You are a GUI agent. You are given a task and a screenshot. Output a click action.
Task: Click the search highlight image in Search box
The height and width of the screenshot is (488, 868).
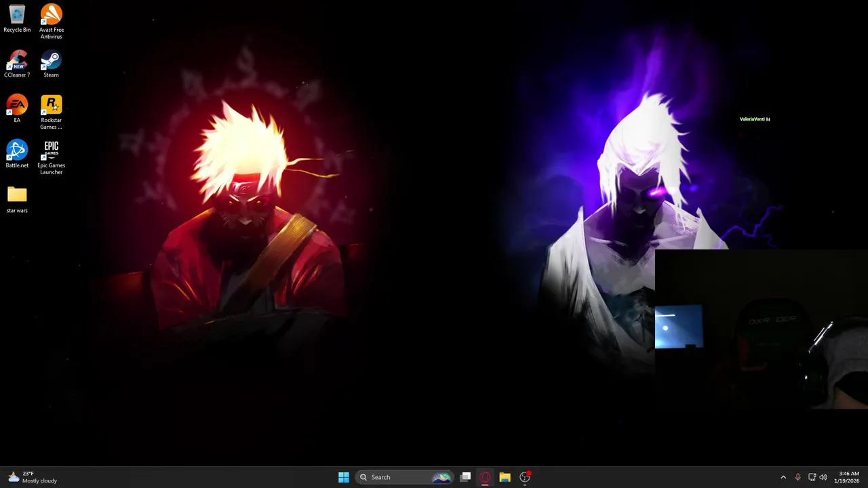click(441, 477)
